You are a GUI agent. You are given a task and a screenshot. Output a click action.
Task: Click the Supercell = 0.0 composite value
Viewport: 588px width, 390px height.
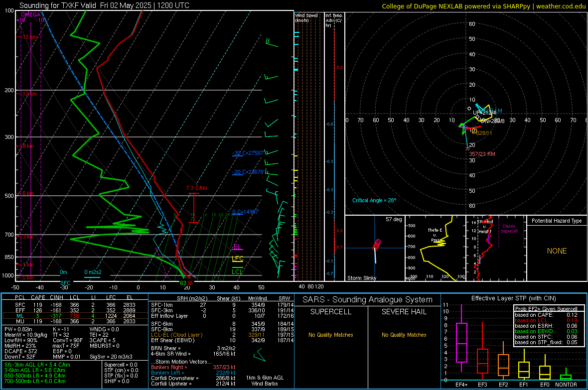[121, 365]
